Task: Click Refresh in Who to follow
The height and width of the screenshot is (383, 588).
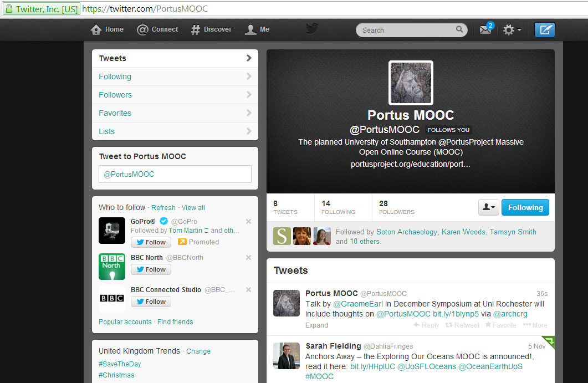Action: click(163, 208)
